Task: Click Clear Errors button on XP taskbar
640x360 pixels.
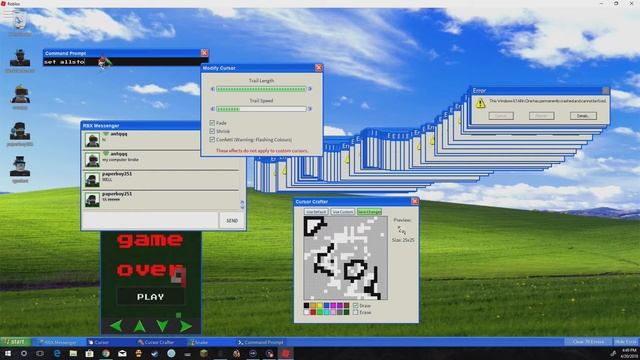Action: pyautogui.click(x=588, y=342)
